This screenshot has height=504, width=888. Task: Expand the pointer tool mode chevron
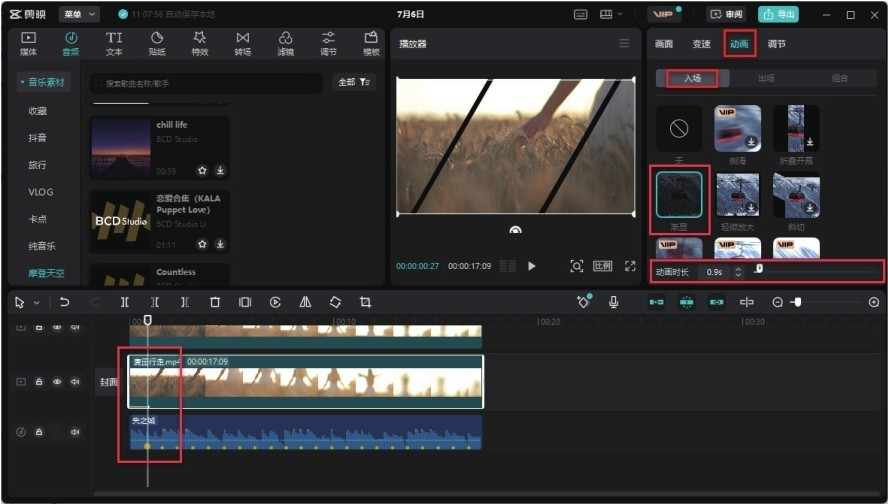[x=36, y=303]
